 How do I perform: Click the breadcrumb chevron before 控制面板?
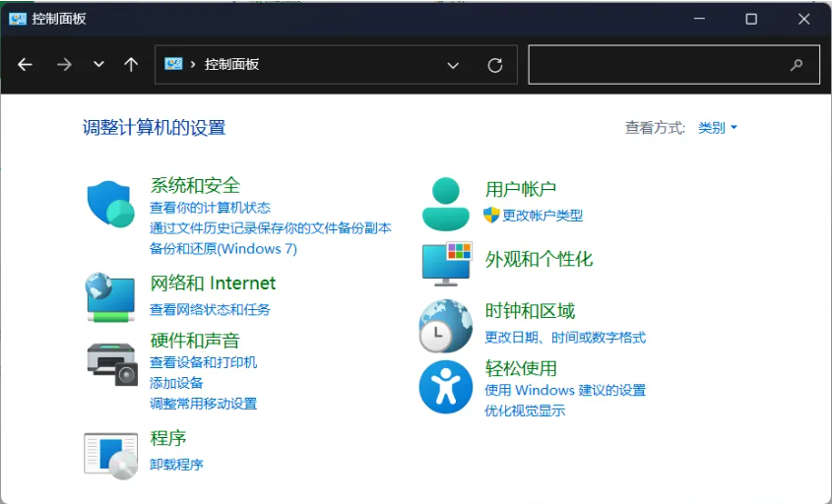coord(193,64)
